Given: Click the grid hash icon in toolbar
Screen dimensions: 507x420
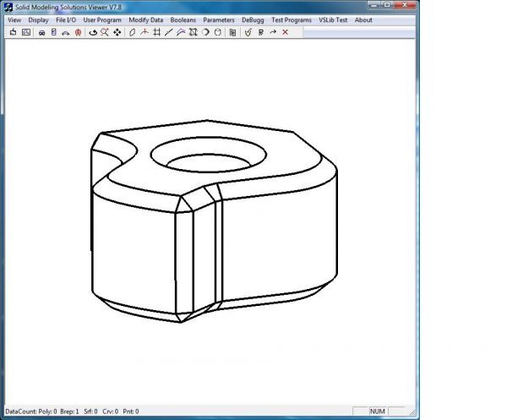Looking at the screenshot, I should (156, 32).
